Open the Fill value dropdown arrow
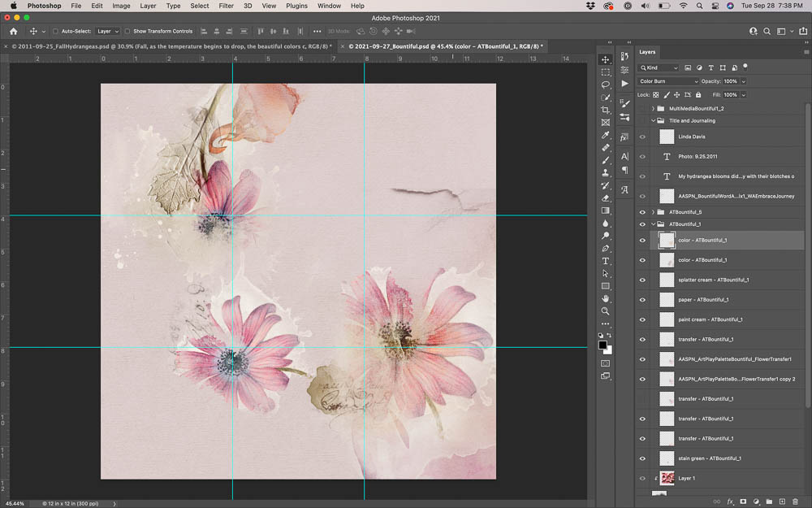The width and height of the screenshot is (812, 508). pyautogui.click(x=744, y=95)
